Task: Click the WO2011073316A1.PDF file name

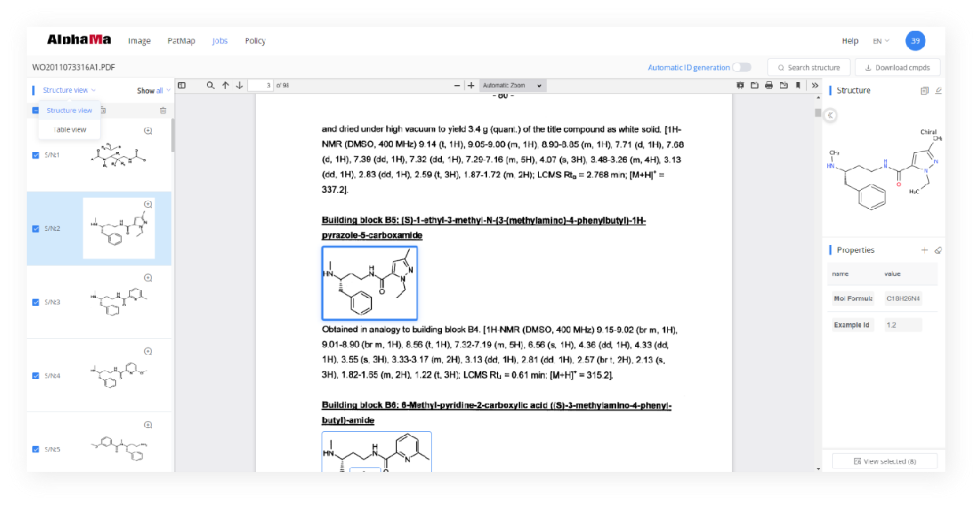Action: coord(73,68)
